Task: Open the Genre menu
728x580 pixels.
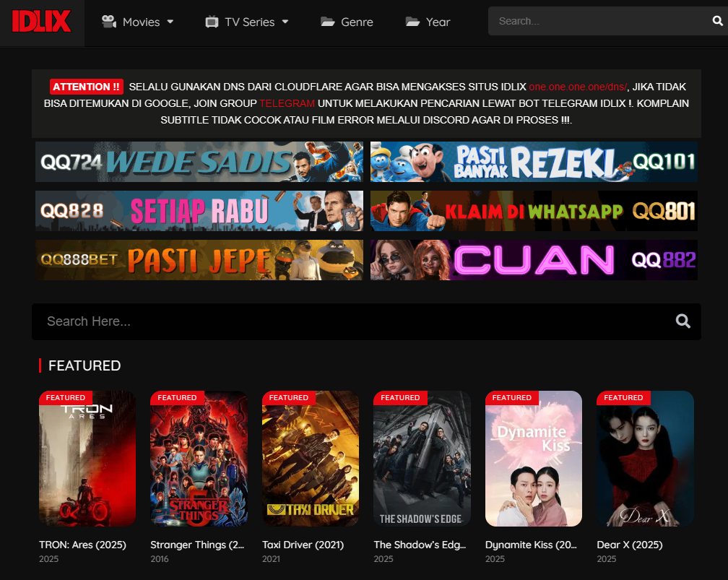Action: [x=357, y=22]
